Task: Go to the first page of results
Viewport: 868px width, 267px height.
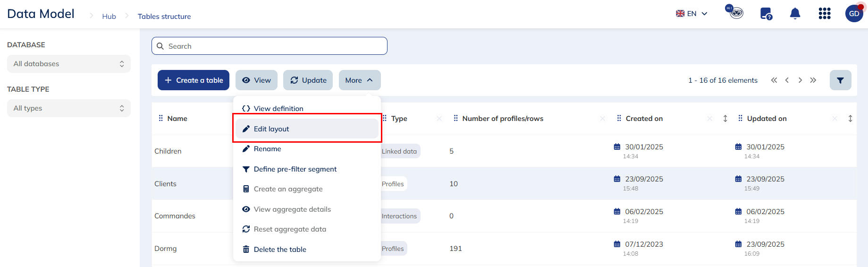Action: click(774, 80)
